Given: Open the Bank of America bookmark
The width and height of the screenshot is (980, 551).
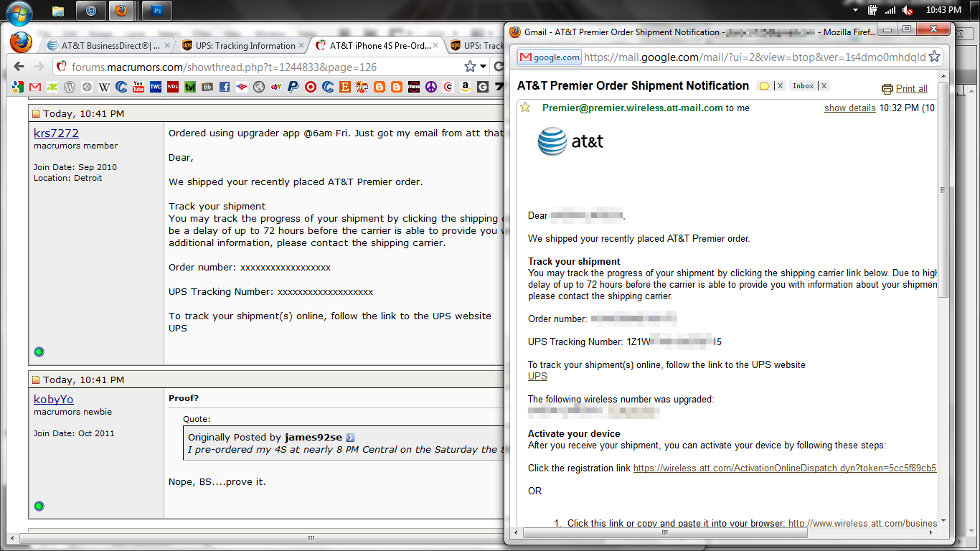Looking at the screenshot, I should (242, 87).
